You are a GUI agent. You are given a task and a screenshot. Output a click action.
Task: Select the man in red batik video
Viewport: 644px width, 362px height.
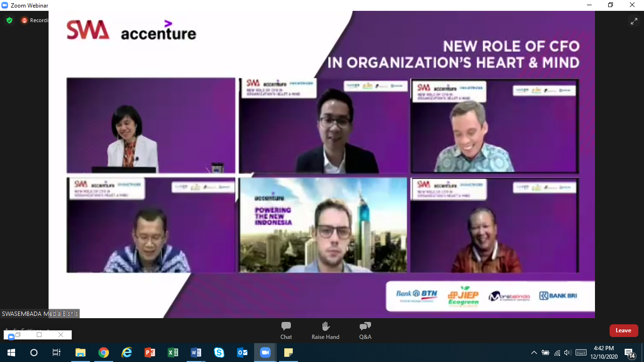click(x=495, y=225)
